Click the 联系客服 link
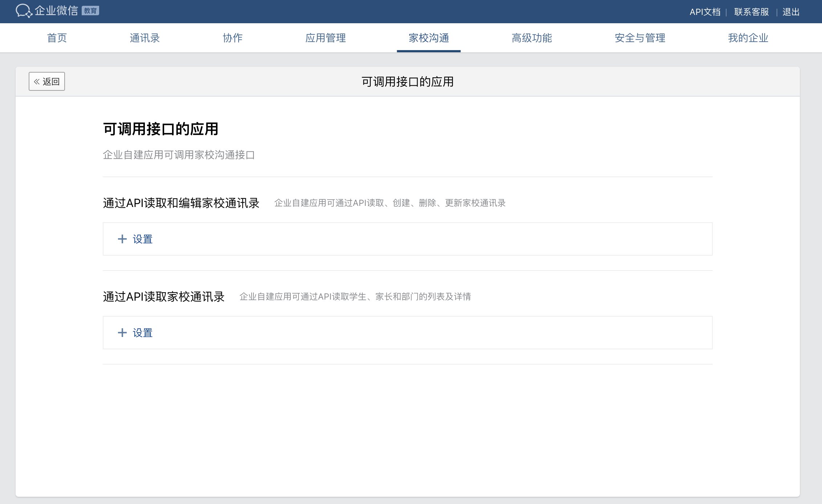This screenshot has width=822, height=504. point(751,12)
